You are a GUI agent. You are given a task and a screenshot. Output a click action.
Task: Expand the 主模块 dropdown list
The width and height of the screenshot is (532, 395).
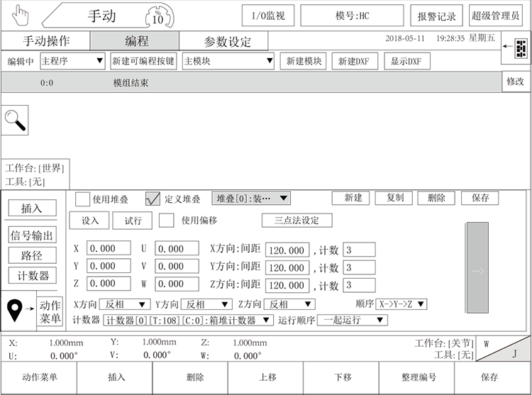coord(228,61)
